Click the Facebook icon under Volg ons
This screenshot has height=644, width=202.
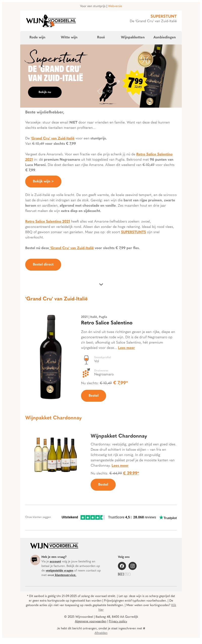(x=122, y=566)
